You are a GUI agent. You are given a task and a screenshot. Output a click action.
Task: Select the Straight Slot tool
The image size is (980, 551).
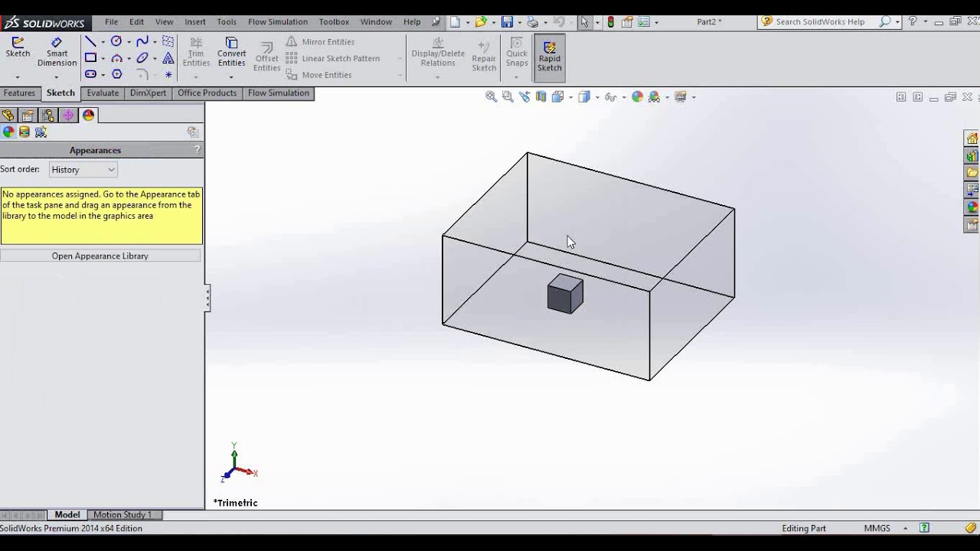coord(90,74)
